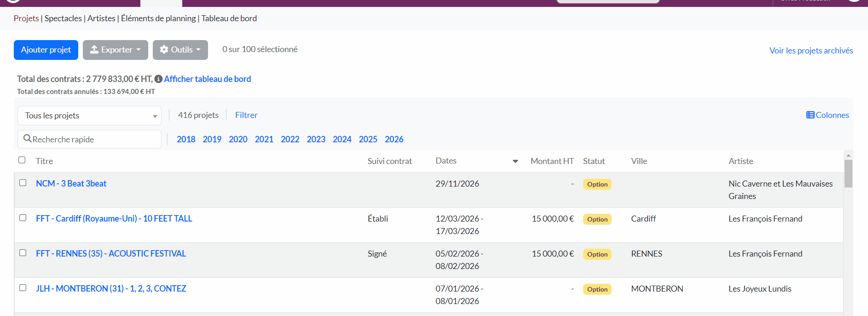868x316 pixels.
Task: Click the Option badge for NCM - 3 Beat 3beat
Action: 597,184
